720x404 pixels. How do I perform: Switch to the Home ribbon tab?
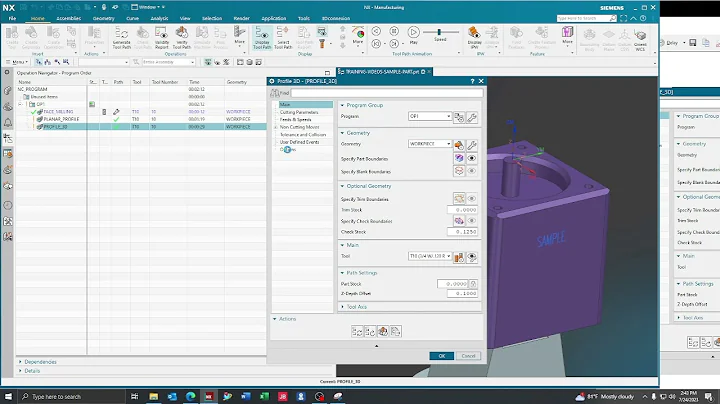[38, 18]
